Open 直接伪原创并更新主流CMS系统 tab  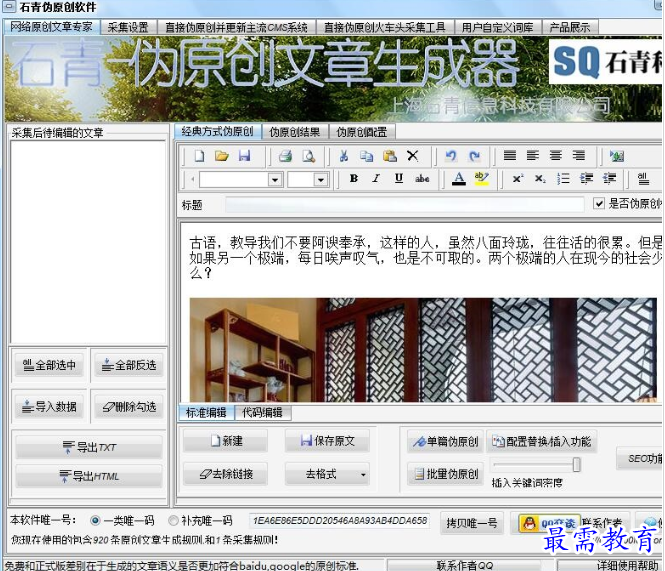[236, 27]
